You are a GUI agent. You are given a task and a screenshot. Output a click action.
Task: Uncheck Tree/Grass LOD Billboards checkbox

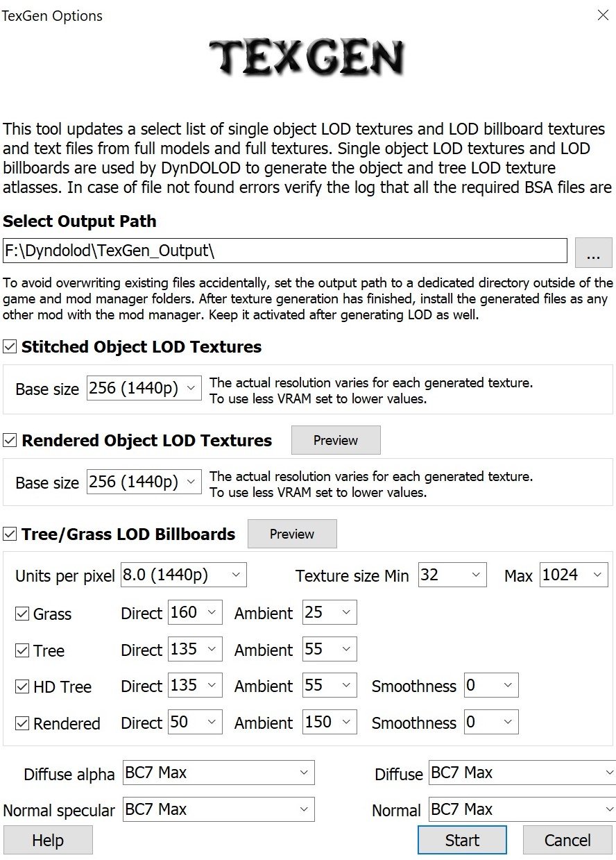[10, 534]
